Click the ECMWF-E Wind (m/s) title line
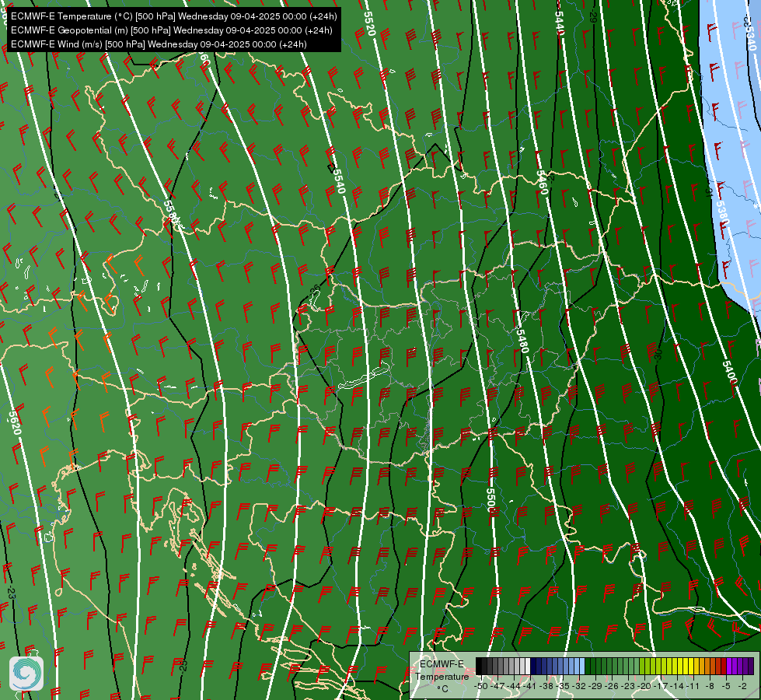The height and width of the screenshot is (700, 761). pyautogui.click(x=159, y=44)
